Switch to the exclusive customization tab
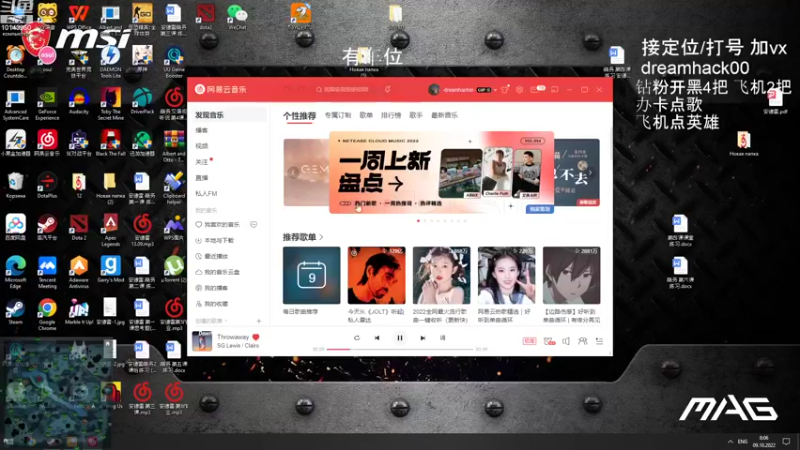This screenshot has height=450, width=800. 338,115
